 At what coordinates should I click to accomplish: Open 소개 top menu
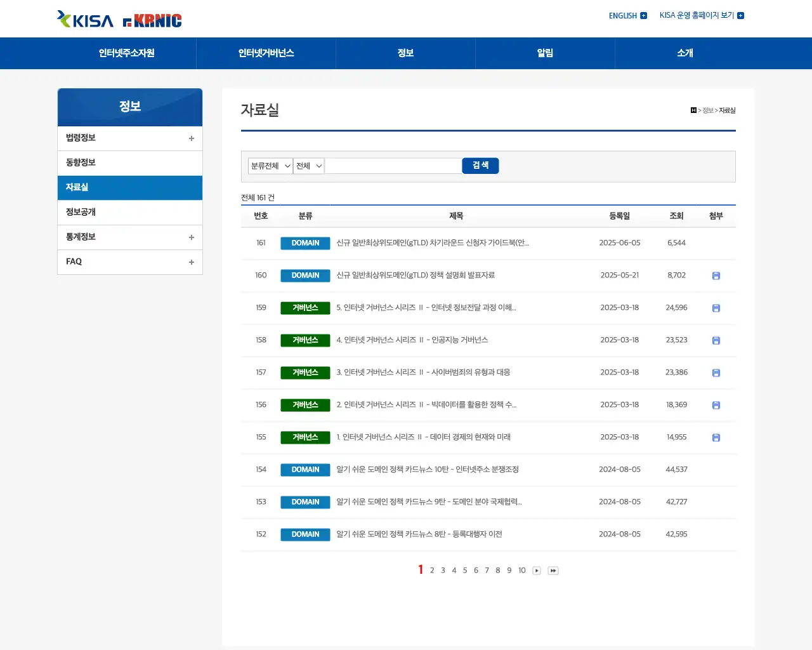[x=685, y=53]
